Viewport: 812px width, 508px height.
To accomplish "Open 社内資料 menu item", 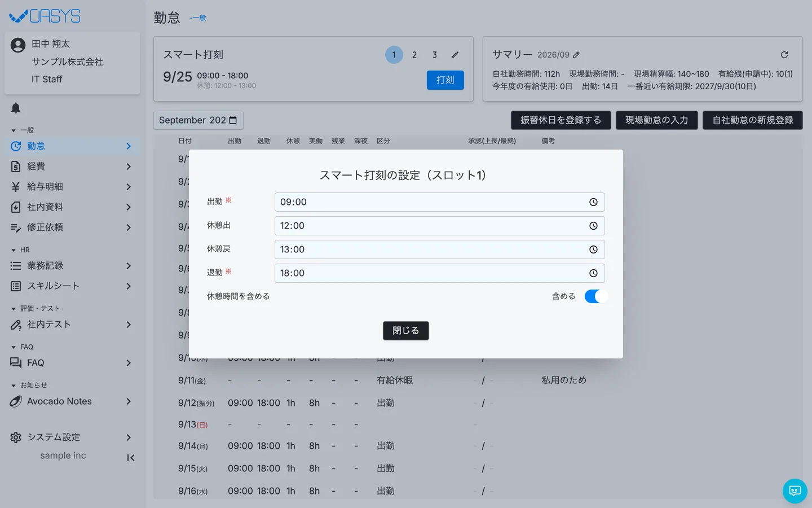I will pyautogui.click(x=72, y=207).
